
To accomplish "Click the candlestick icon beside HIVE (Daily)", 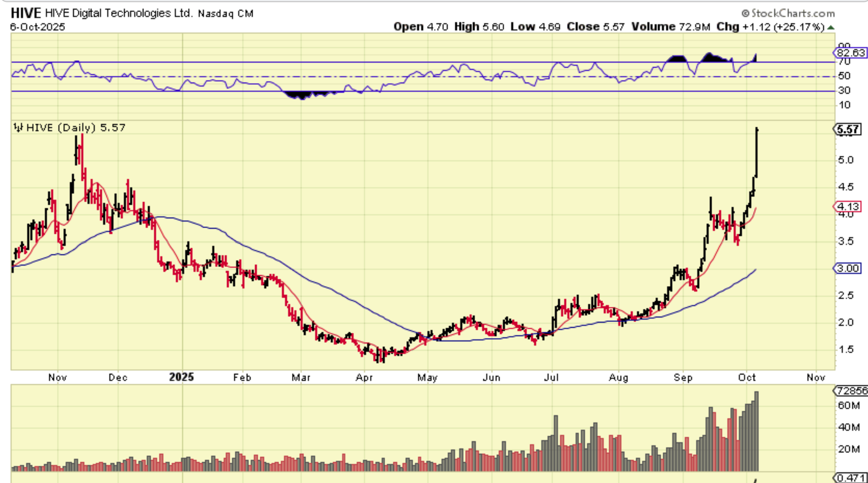I will pyautogui.click(x=18, y=128).
